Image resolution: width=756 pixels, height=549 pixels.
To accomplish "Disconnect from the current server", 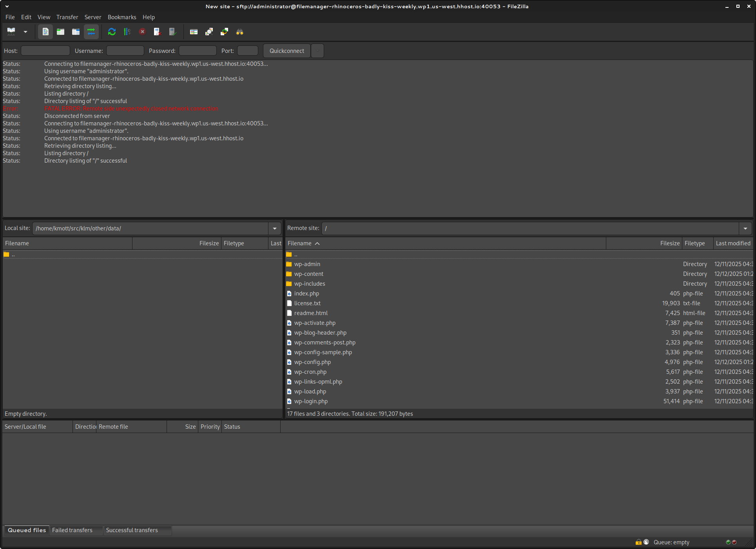I will click(158, 32).
